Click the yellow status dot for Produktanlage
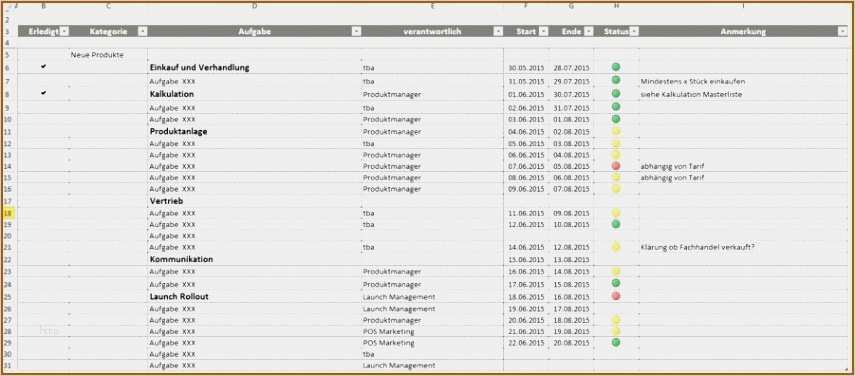This screenshot has height=376, width=855. pyautogui.click(x=616, y=131)
